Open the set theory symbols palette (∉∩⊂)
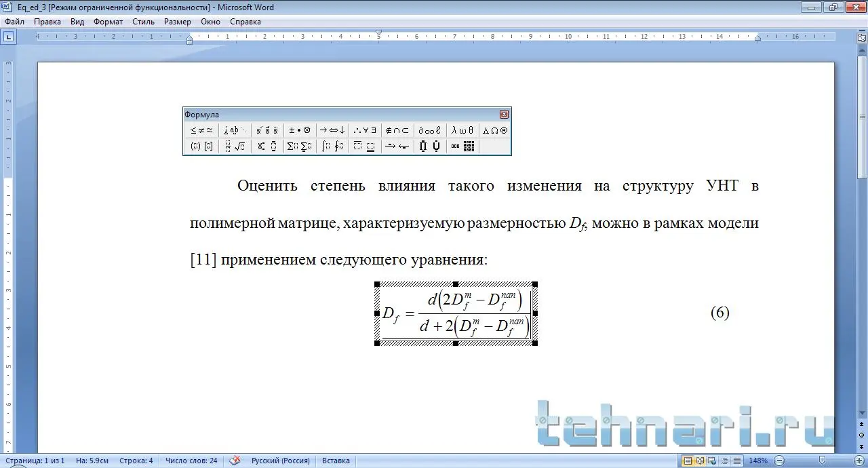This screenshot has width=868, height=468. [x=397, y=130]
